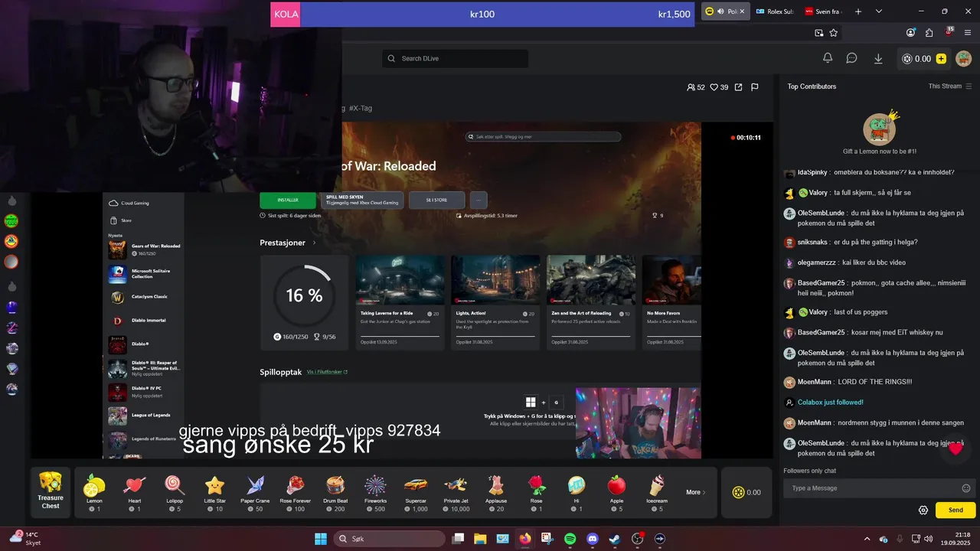Open the list all tabs chevron
The height and width of the screenshot is (551, 980).
point(879,11)
